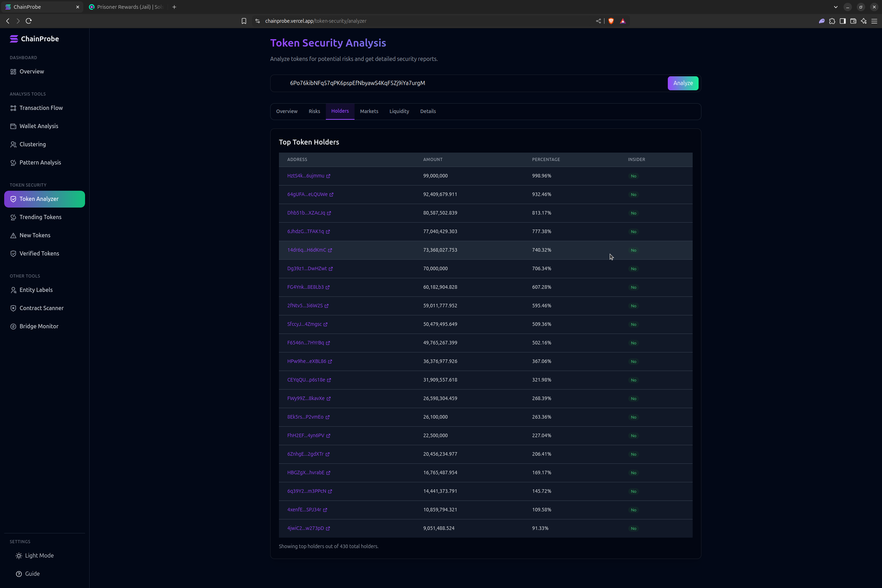
Task: Open Verified Tokens page
Action: [x=44, y=253]
